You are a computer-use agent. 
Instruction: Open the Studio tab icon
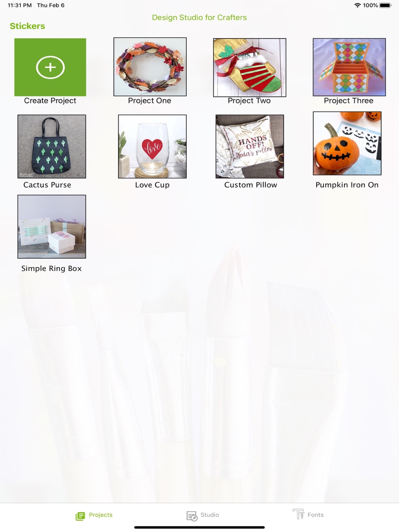click(x=192, y=516)
